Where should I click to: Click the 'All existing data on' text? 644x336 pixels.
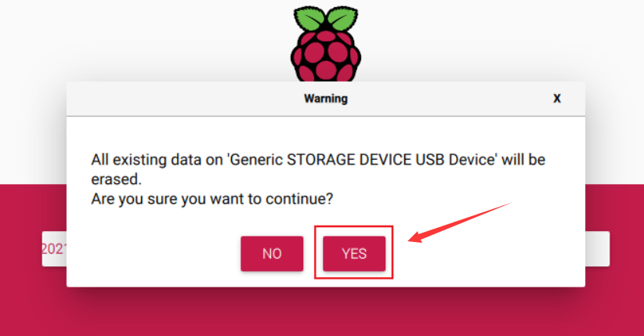pos(156,160)
